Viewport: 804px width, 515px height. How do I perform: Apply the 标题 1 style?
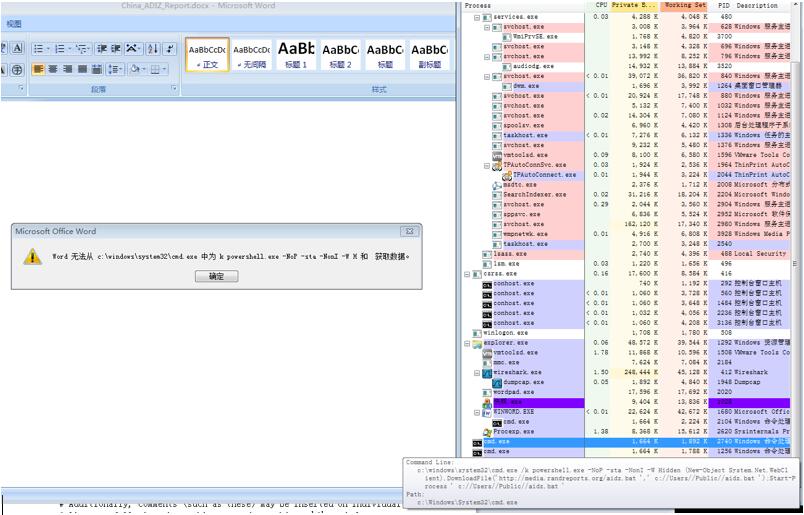tap(296, 55)
